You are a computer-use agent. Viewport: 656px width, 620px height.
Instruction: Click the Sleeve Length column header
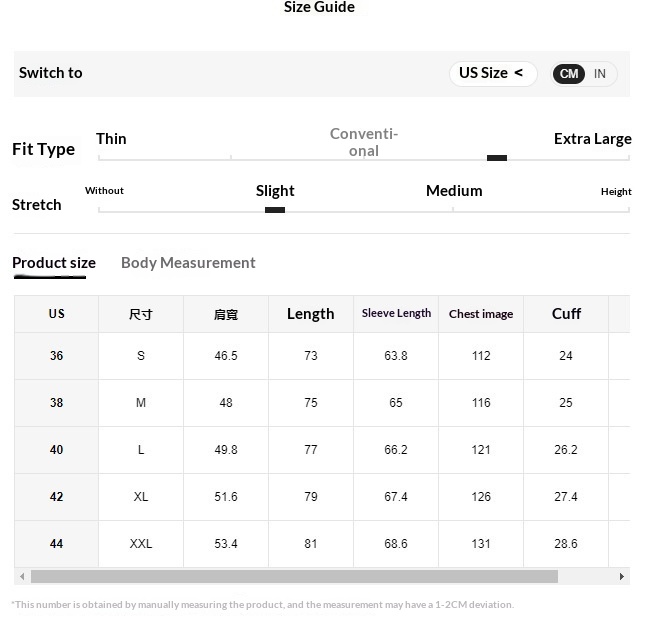click(396, 314)
